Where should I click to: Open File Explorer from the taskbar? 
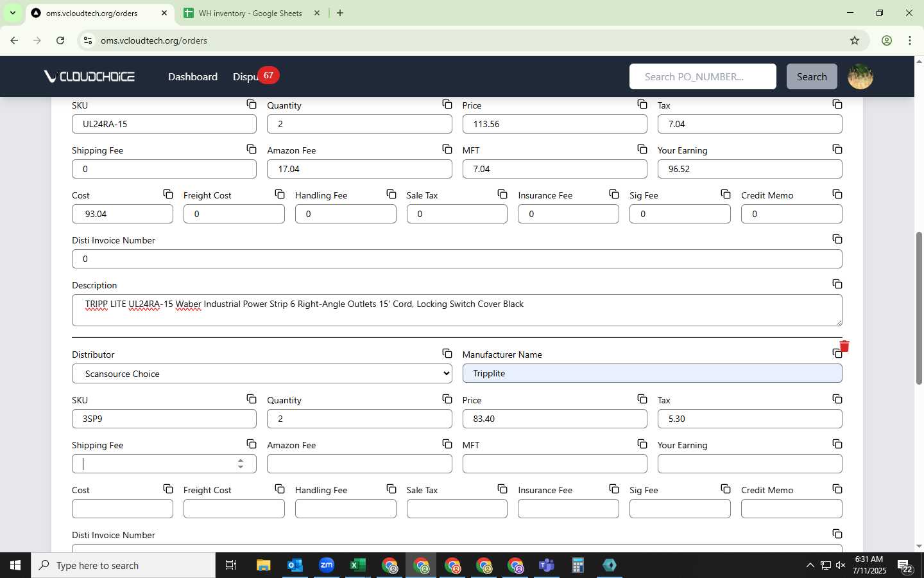click(263, 566)
